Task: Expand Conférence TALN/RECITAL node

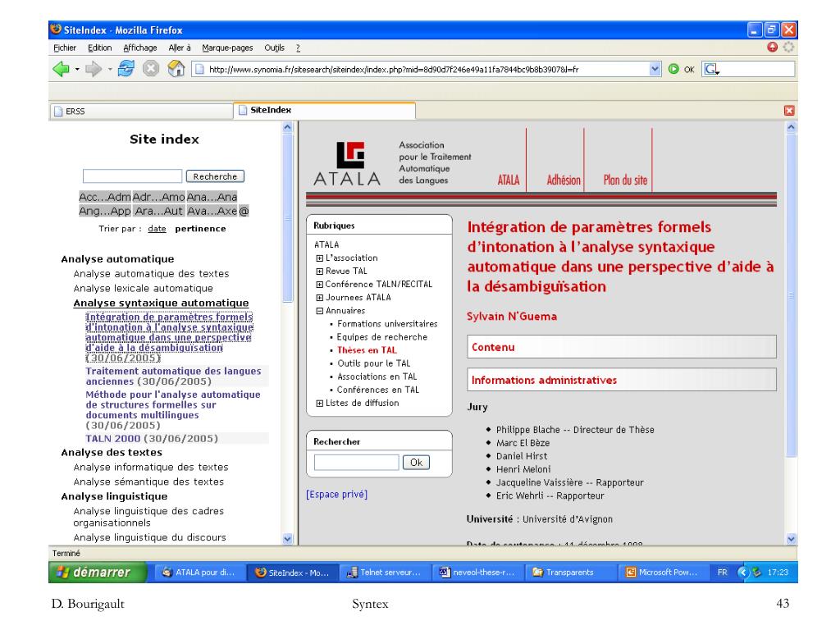Action: tap(320, 285)
